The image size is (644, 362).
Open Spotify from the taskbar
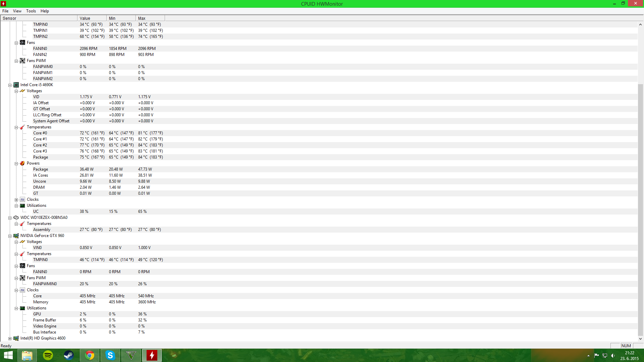click(x=48, y=355)
